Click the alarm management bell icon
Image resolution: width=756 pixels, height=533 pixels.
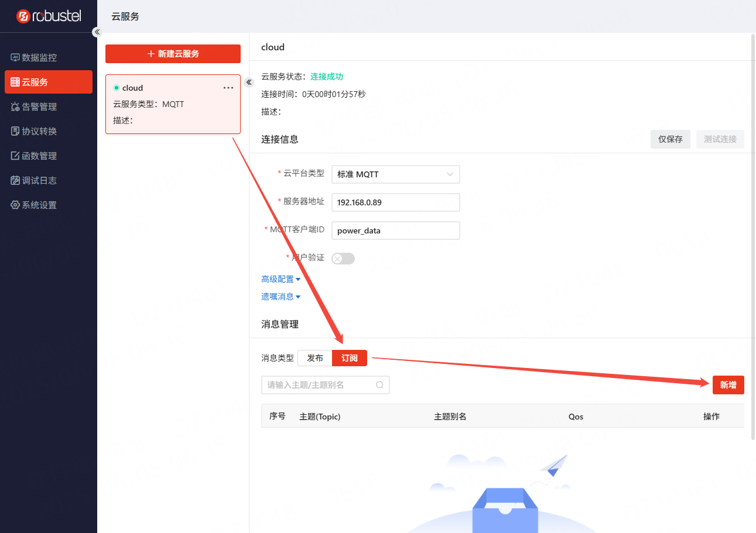[15, 106]
